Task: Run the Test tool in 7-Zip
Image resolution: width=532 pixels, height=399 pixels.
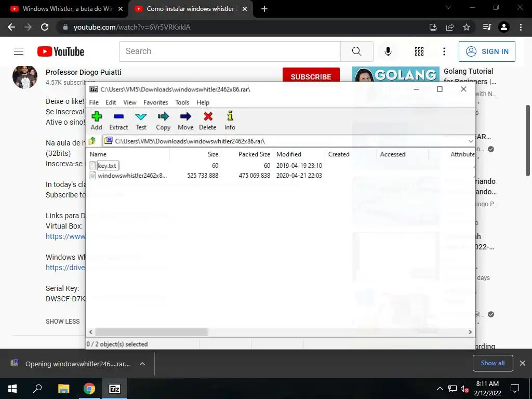Action: 141,121
